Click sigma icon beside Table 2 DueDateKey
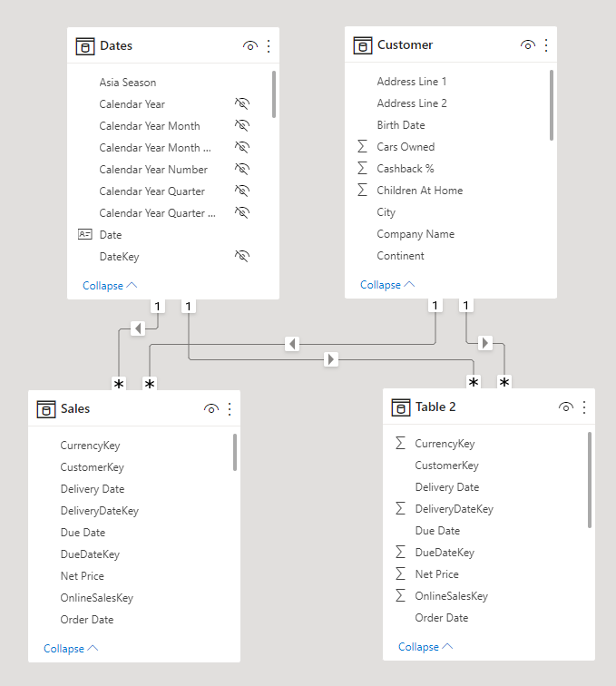The width and height of the screenshot is (616, 686). click(x=400, y=552)
